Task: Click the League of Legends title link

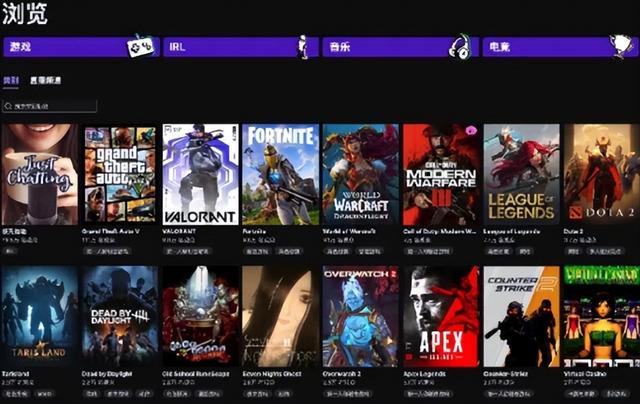Action: 511,231
